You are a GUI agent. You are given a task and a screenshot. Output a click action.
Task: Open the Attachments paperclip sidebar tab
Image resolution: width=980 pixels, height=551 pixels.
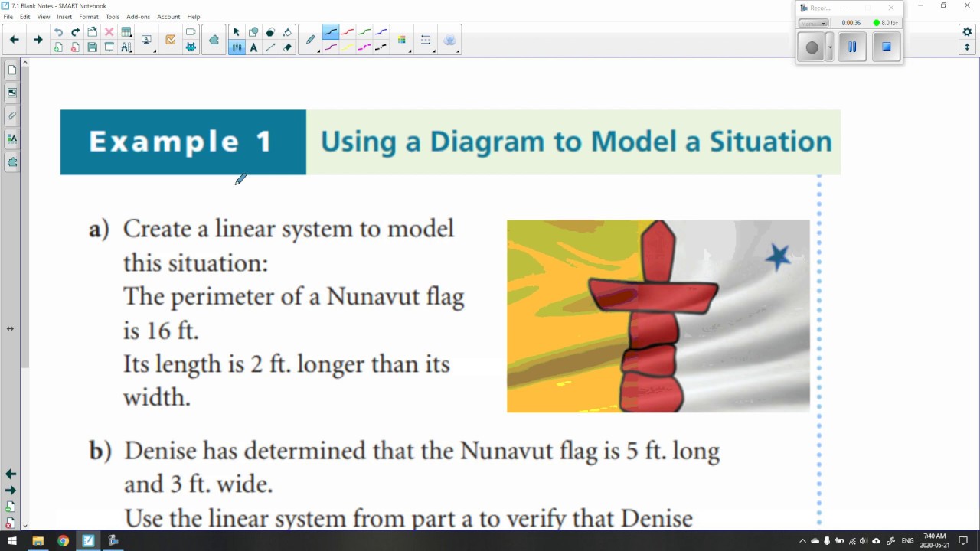pyautogui.click(x=12, y=116)
